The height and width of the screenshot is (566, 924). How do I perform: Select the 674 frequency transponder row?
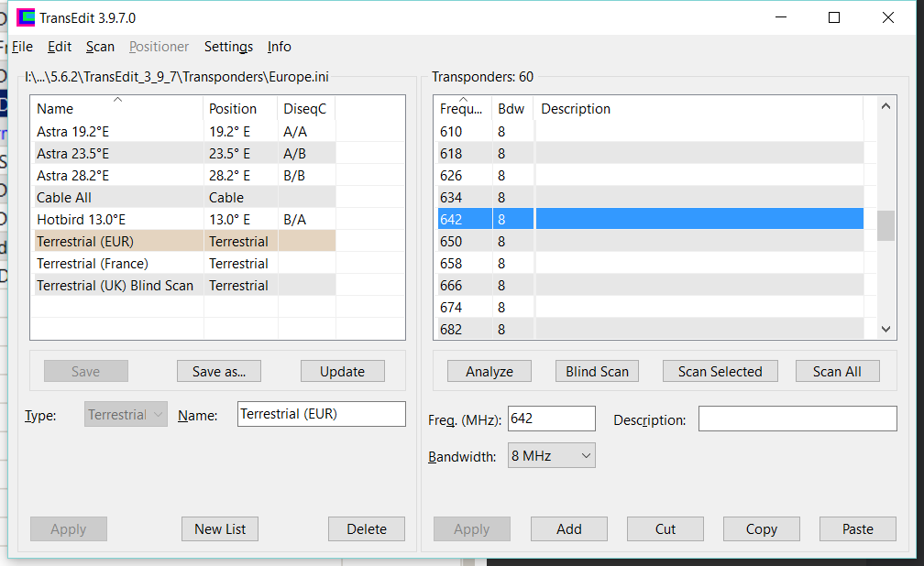[x=651, y=308]
